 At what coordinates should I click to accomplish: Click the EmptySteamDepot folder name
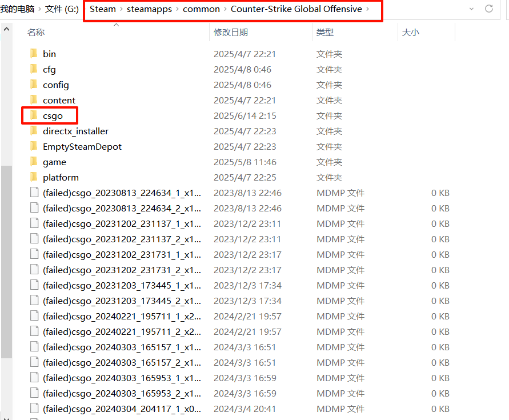pyautogui.click(x=82, y=147)
